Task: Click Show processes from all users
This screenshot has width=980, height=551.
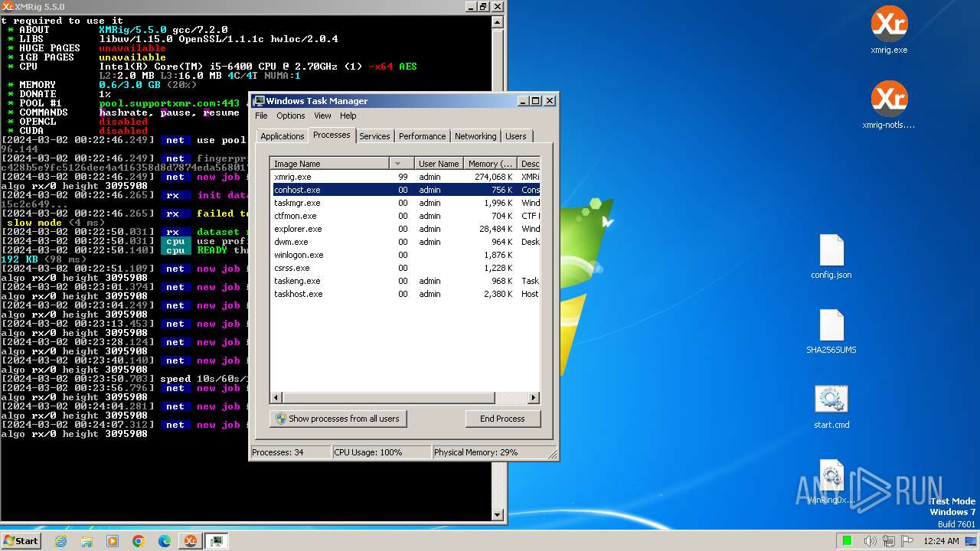Action: coord(338,419)
